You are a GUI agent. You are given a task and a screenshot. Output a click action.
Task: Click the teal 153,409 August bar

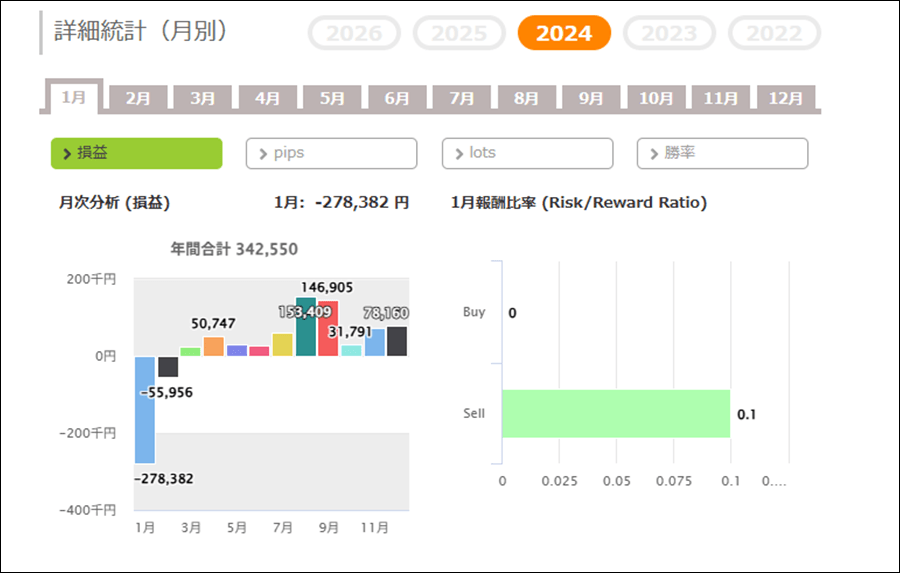pos(306,327)
